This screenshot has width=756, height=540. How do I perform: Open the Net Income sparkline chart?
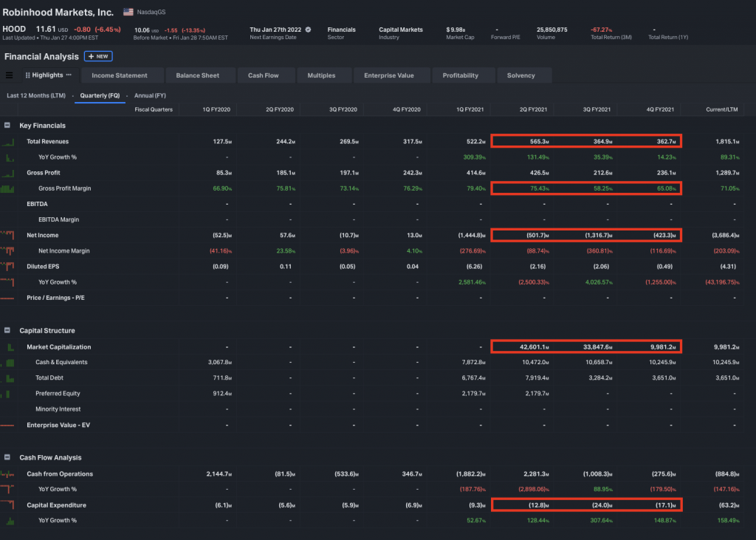point(9,235)
